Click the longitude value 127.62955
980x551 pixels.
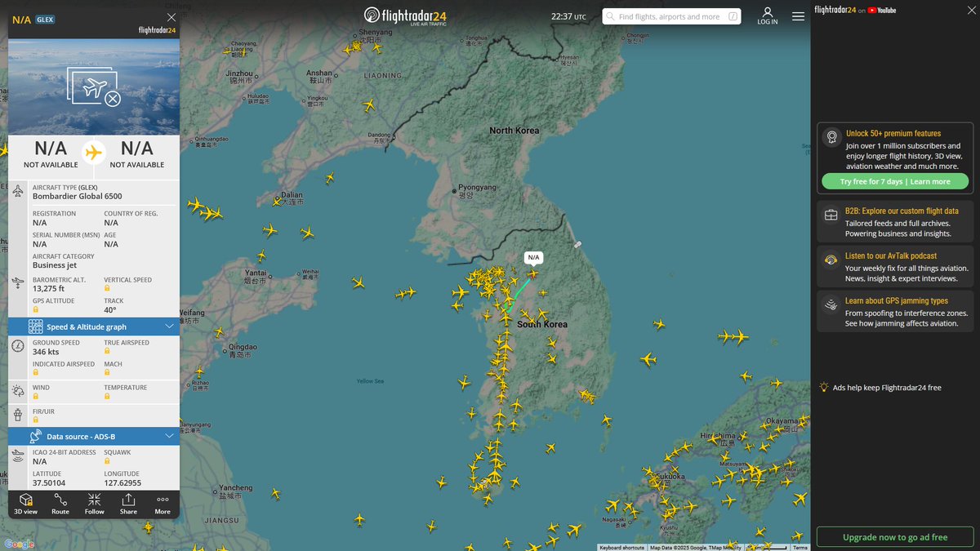[x=122, y=482]
